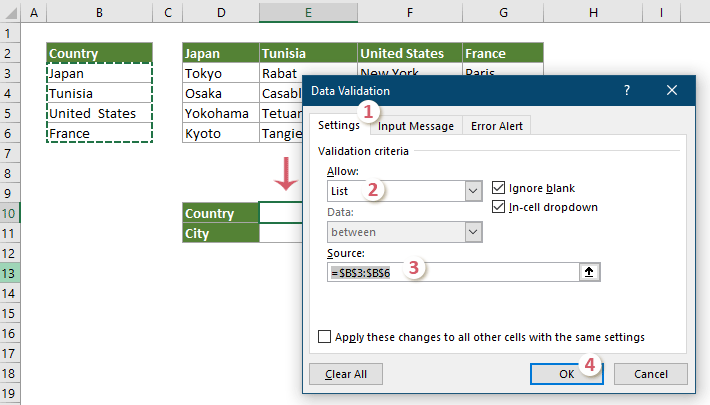Select the Settings tab
The image size is (710, 405).
[x=338, y=125]
